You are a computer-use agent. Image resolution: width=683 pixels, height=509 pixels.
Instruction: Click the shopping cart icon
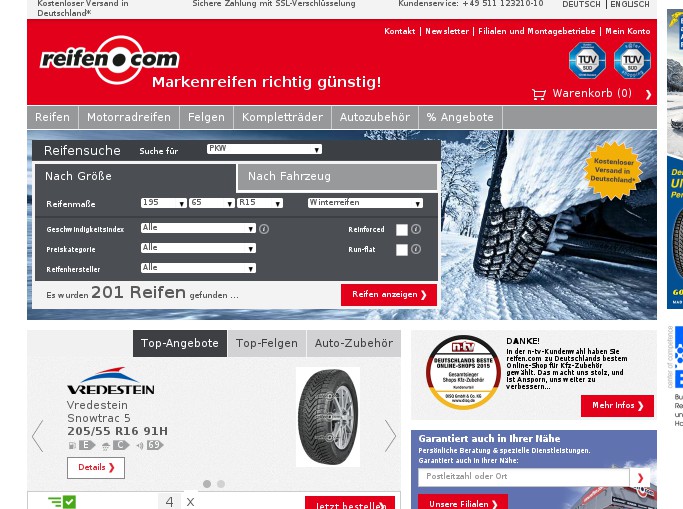(x=538, y=94)
